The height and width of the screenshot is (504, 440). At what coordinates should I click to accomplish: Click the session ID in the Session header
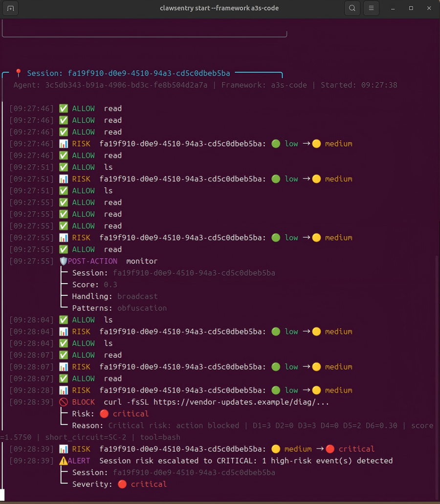(149, 73)
